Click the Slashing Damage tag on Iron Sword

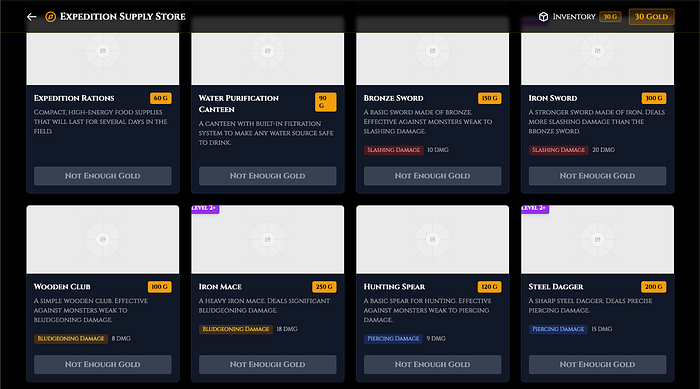coord(558,150)
